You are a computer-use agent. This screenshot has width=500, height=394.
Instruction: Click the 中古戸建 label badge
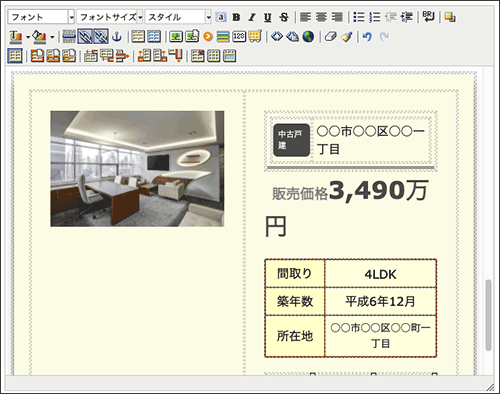click(291, 140)
